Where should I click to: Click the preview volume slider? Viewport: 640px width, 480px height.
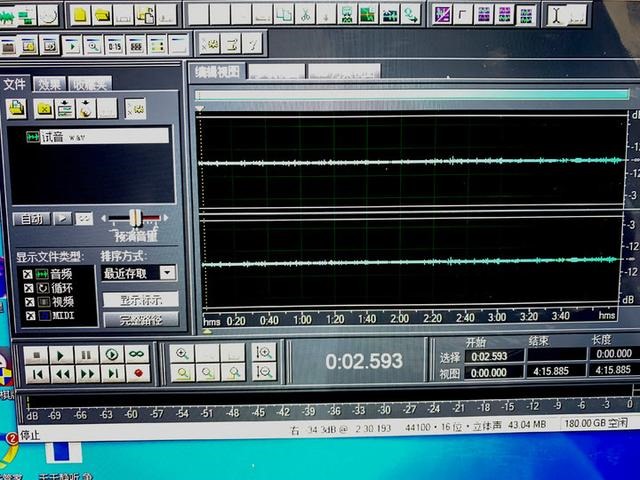click(135, 217)
